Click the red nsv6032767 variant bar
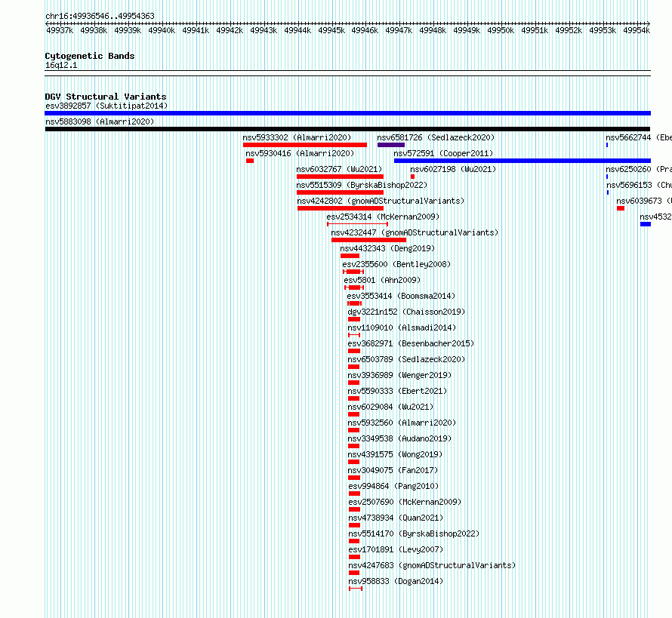Viewport: 672px width, 618px height. [x=340, y=177]
